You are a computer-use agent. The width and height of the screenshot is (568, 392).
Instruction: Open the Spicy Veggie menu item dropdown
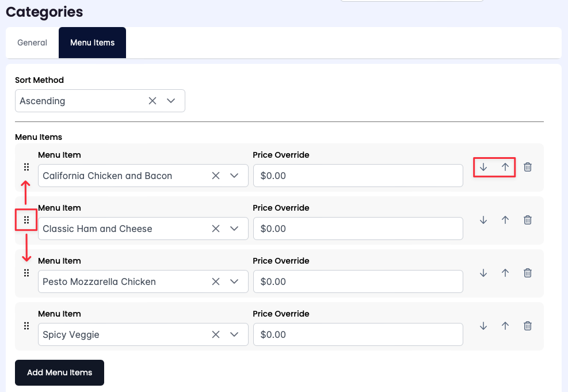234,334
